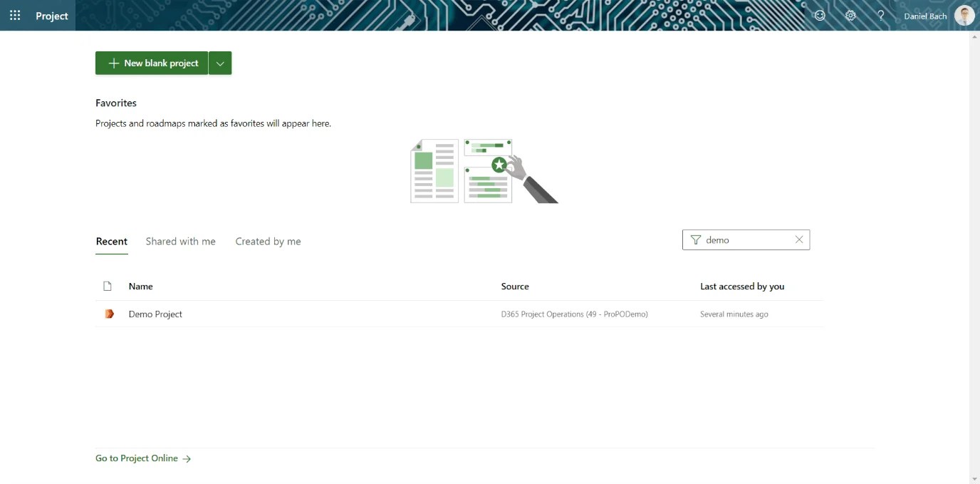Open Daniel Bach account avatar

[x=964, y=16]
